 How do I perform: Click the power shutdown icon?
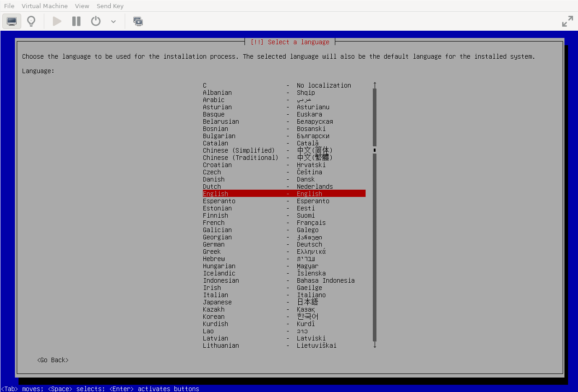tap(96, 21)
